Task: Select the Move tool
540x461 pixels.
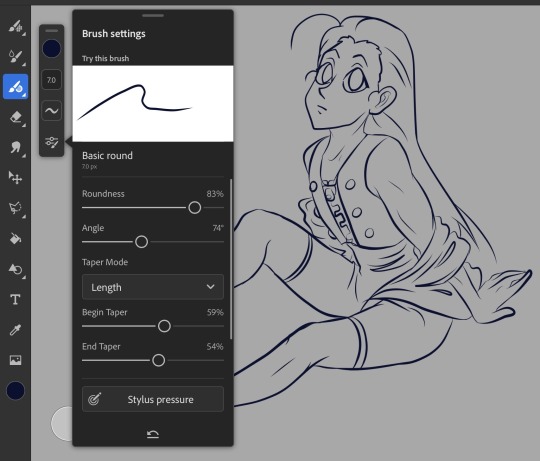Action: tap(15, 178)
